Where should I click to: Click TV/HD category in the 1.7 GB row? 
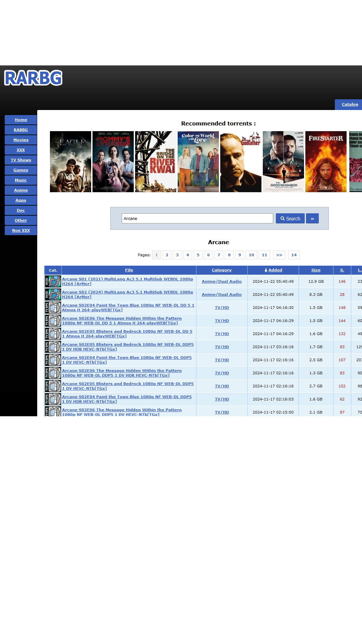[x=222, y=347]
